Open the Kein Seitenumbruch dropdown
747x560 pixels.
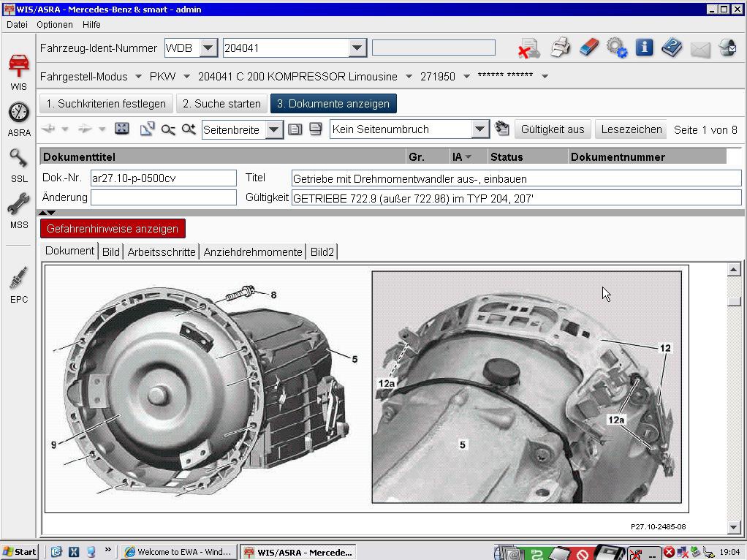pyautogui.click(x=480, y=129)
